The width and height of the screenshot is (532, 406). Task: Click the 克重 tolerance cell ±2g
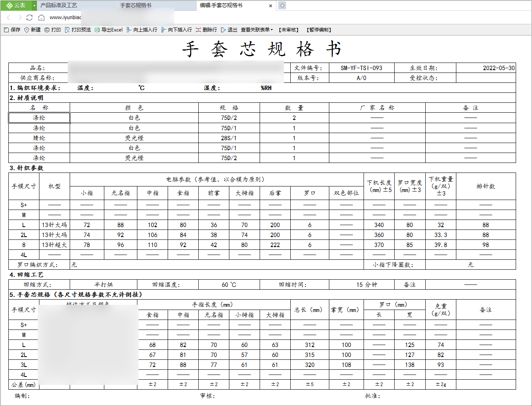click(440, 384)
